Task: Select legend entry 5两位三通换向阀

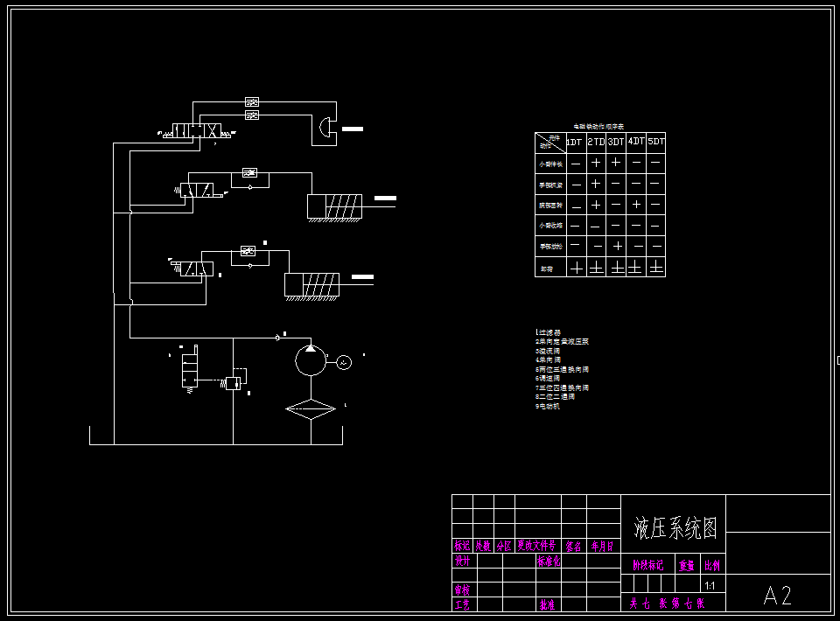Action: [x=562, y=369]
